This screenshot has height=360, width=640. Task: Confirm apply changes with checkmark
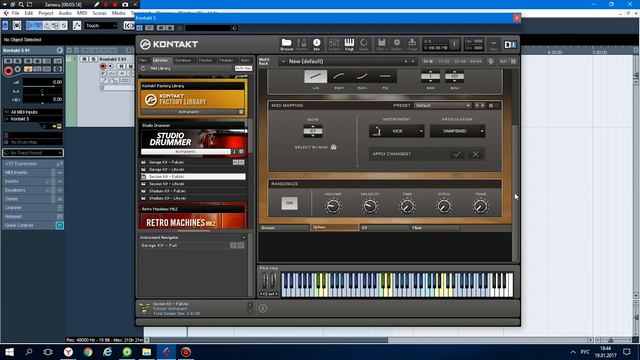[458, 154]
